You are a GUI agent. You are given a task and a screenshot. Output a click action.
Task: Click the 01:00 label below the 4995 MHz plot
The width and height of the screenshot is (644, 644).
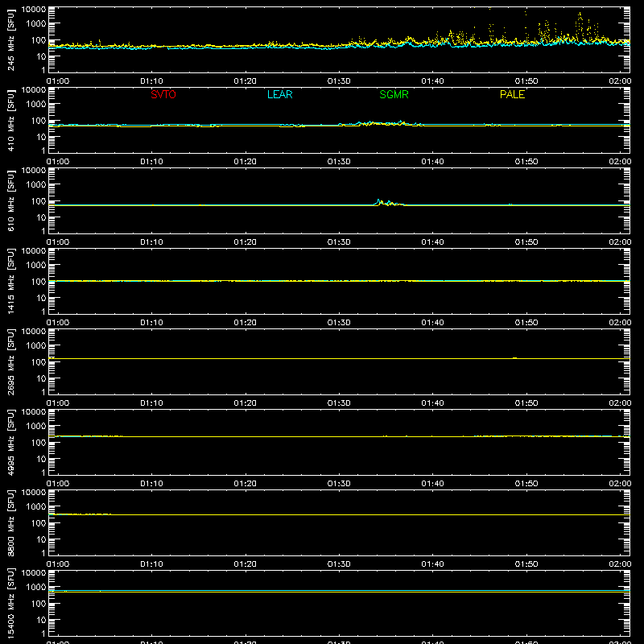[58, 484]
